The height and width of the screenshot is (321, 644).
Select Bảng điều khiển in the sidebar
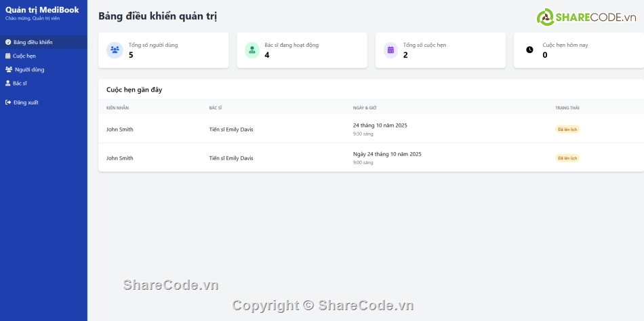33,42
